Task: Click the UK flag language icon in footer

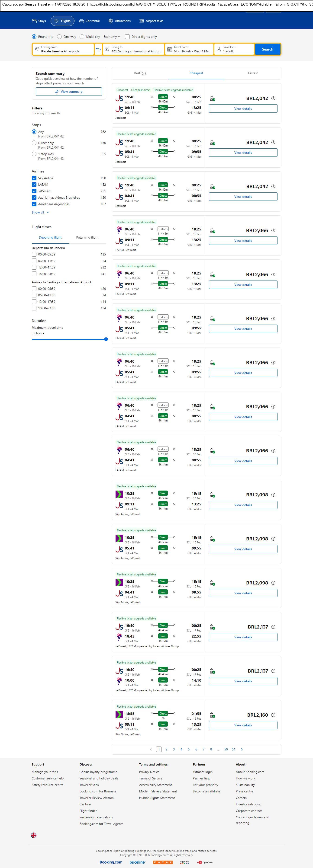Action: (34, 835)
